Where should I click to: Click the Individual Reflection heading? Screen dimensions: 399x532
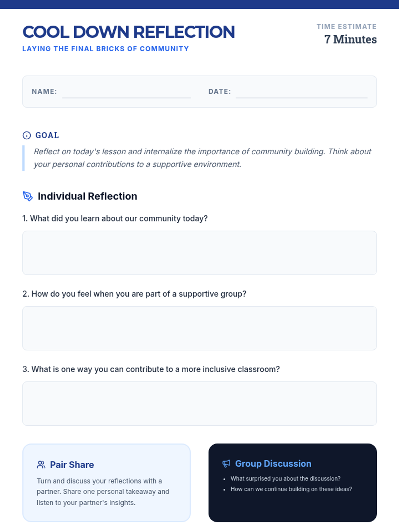(87, 196)
